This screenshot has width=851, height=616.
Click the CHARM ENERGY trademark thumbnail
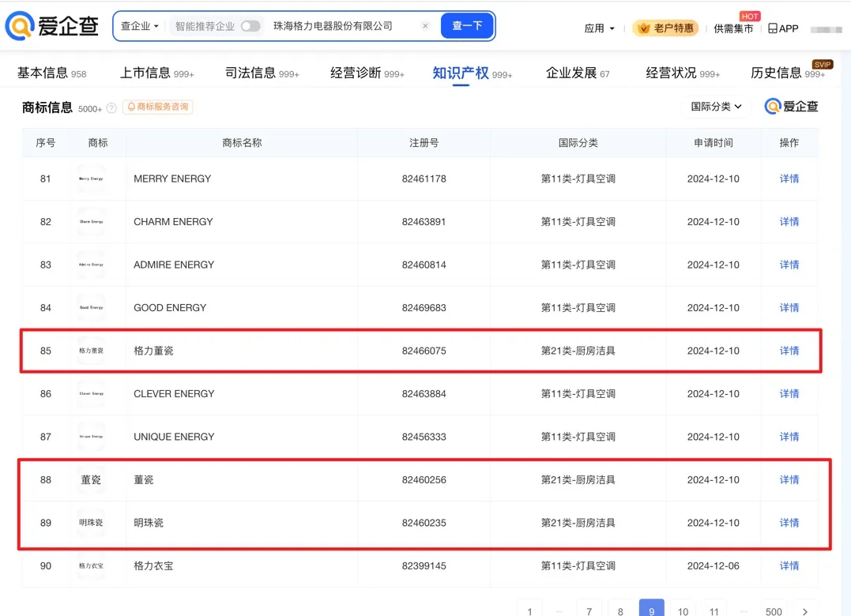[x=91, y=221]
